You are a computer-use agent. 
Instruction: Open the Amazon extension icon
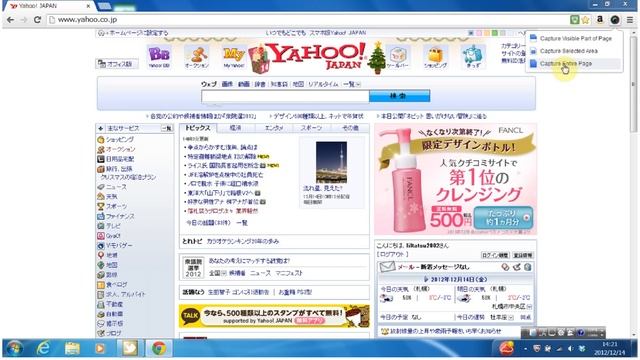pyautogui.click(x=600, y=19)
